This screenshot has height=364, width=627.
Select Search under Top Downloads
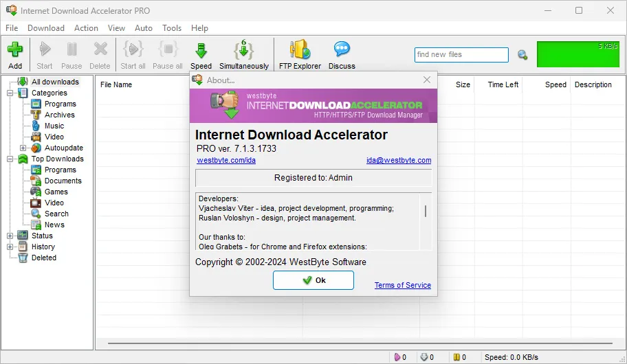(56, 214)
